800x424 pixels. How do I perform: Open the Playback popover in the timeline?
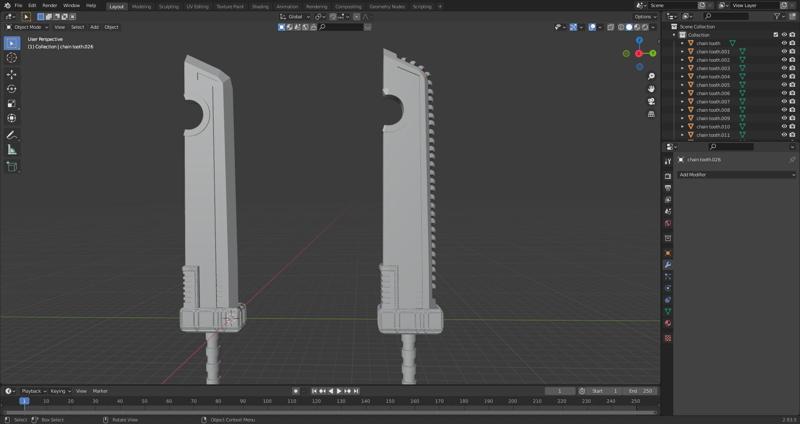pyautogui.click(x=32, y=391)
